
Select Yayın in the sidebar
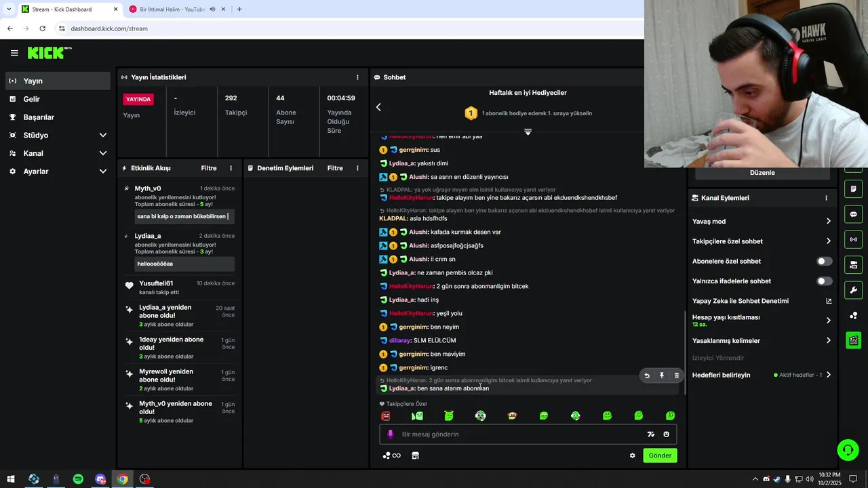pyautogui.click(x=58, y=81)
